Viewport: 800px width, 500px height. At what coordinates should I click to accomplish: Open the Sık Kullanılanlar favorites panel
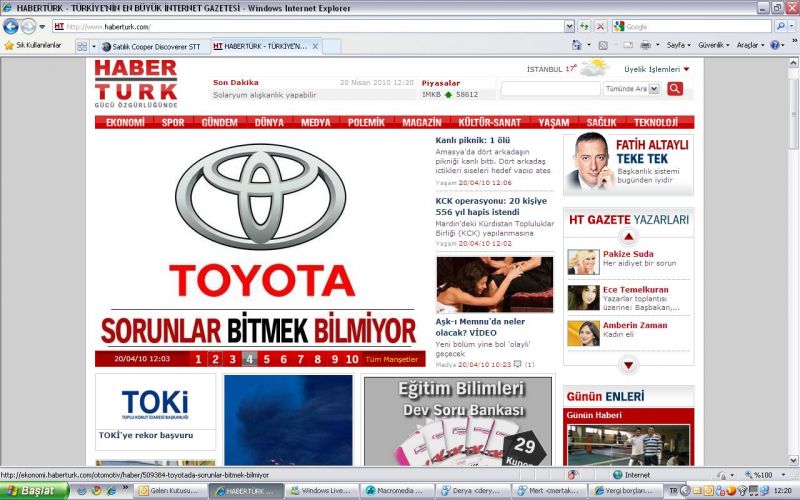click(32, 46)
